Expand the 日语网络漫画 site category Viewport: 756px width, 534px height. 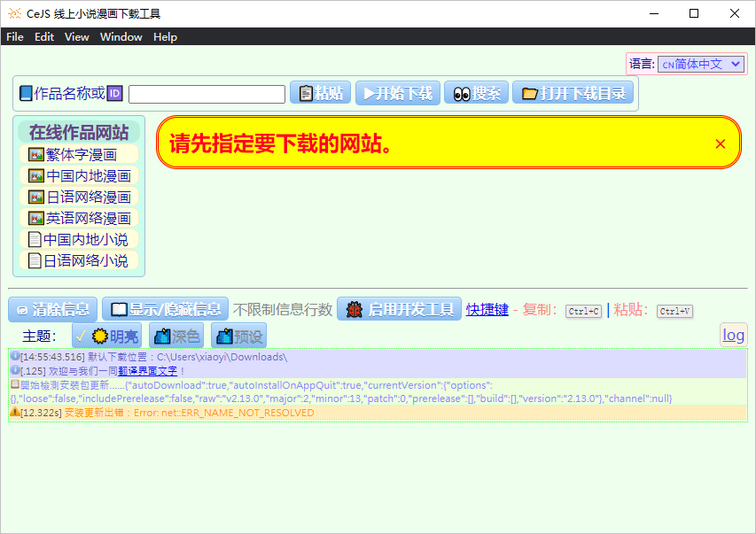pyautogui.click(x=79, y=197)
